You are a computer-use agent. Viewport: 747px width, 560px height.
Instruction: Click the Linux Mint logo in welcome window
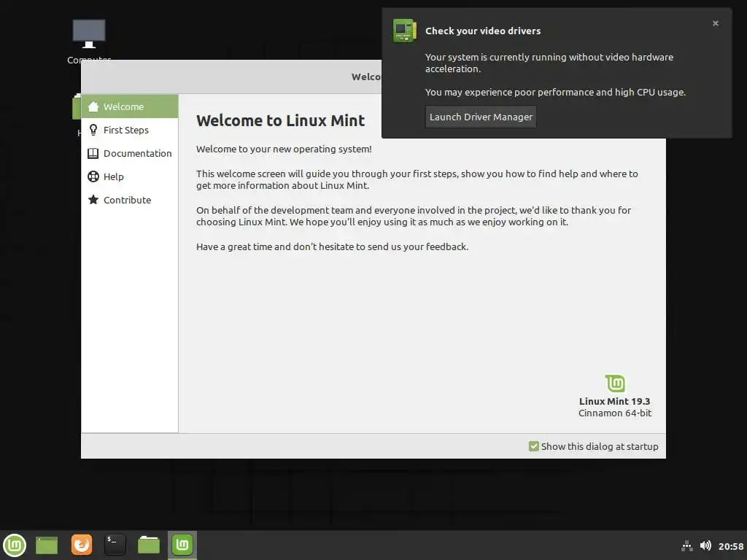coord(615,384)
